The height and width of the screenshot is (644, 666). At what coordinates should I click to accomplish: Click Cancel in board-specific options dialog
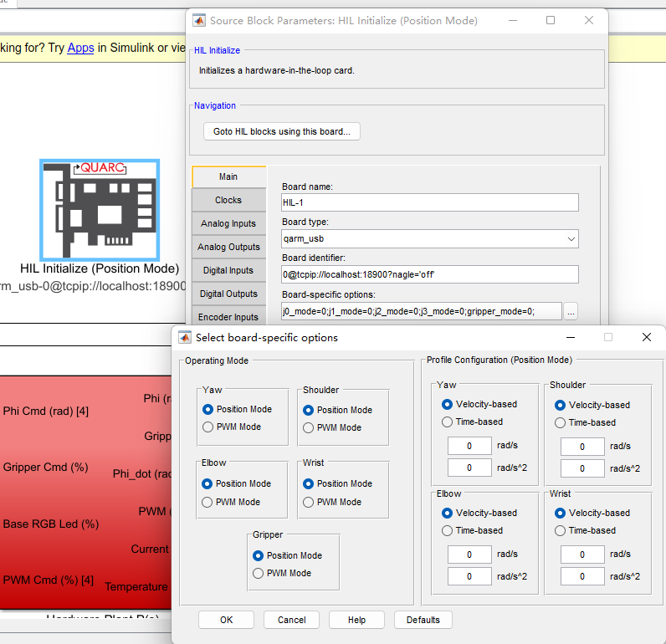[291, 620]
